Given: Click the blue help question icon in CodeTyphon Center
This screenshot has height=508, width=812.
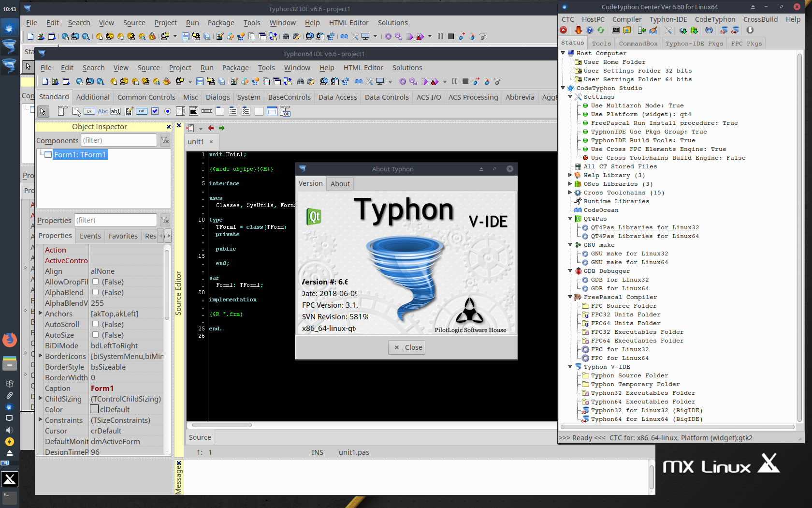Looking at the screenshot, I should (590, 30).
